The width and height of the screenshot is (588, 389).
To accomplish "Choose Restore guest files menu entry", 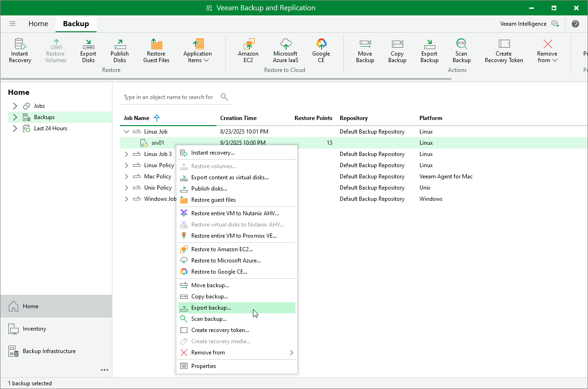I will click(x=237, y=200).
